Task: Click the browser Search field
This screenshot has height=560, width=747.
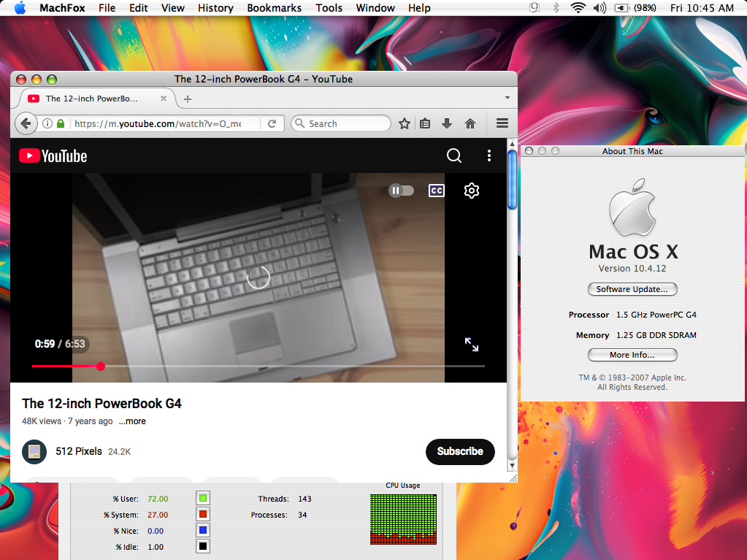Action: 341,123
